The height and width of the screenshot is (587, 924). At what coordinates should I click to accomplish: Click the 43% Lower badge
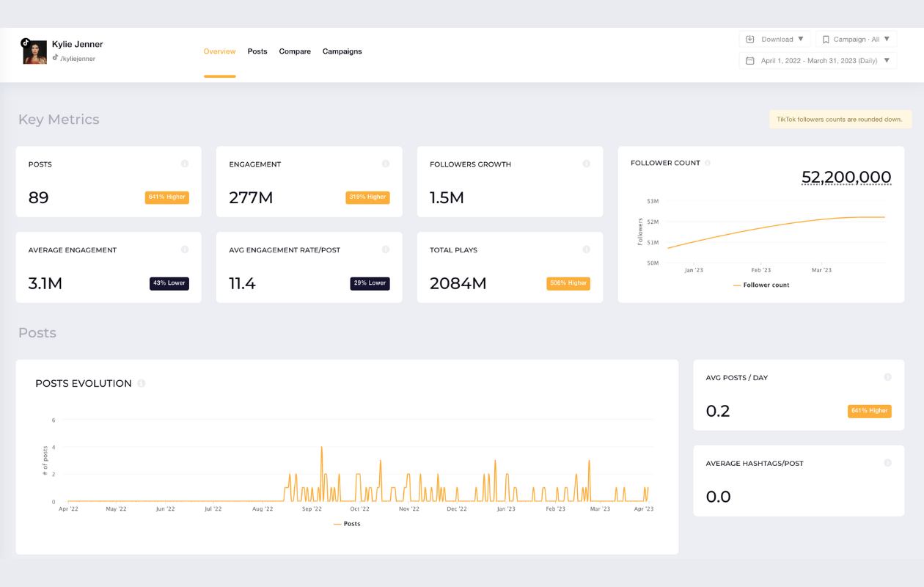(169, 283)
